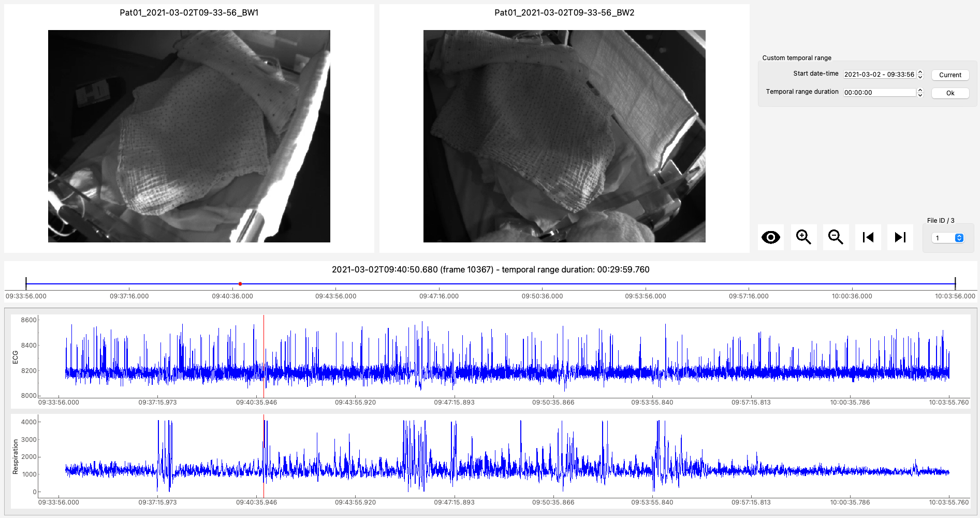Screen dimensions: 980x518
Task: Open the File ID dropdown
Action: [948, 238]
